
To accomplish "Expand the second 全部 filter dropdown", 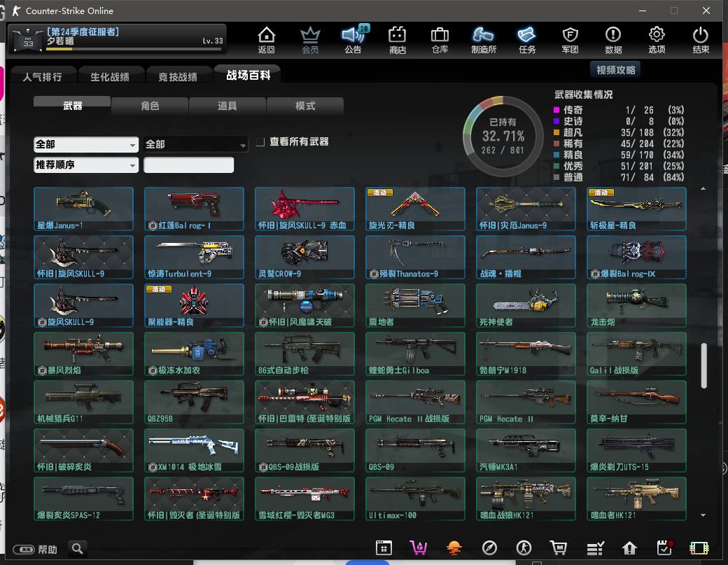I will pos(196,144).
